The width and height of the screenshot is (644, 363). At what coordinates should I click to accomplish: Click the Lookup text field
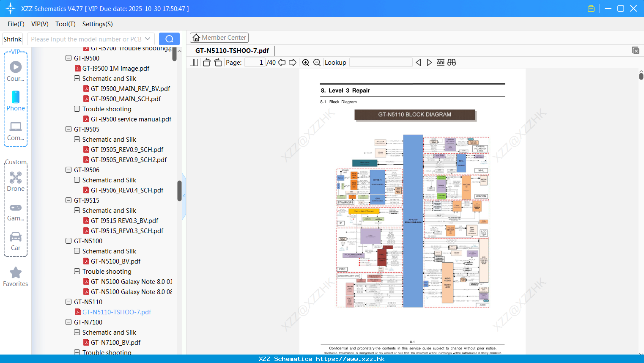pos(381,63)
